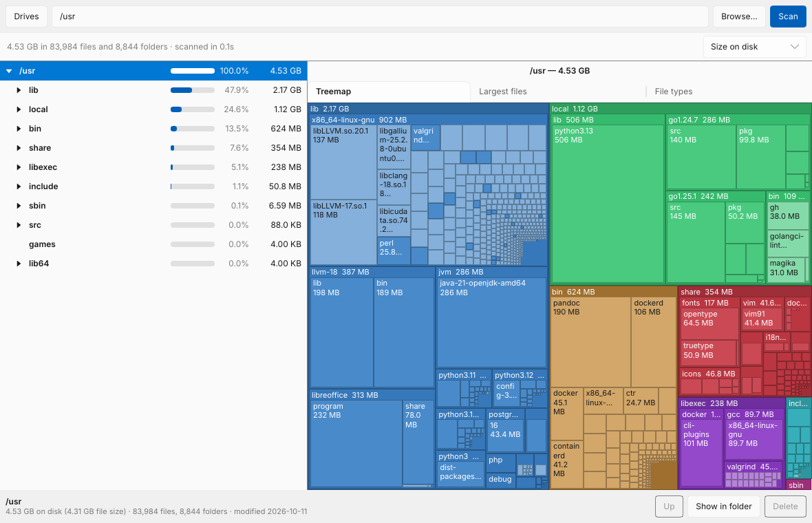Select the libLLVM-17.so.1 118 MB block
812x523 pixels.
coord(343,232)
